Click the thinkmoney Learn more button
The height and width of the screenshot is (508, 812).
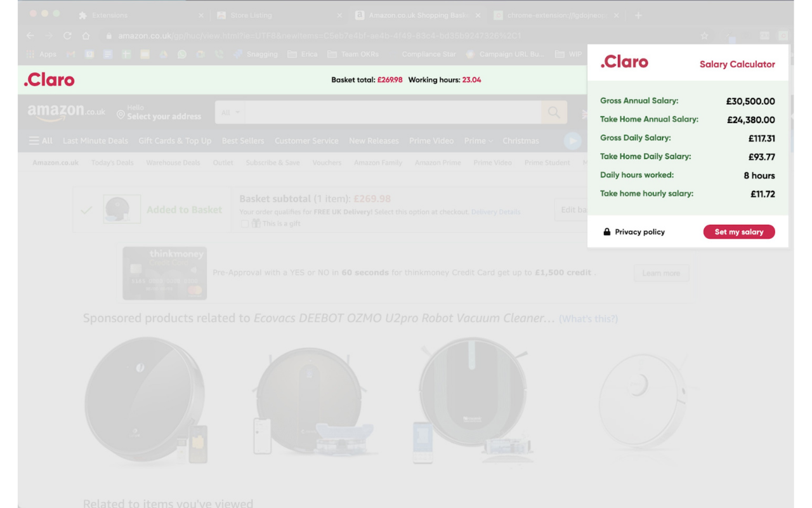point(661,273)
